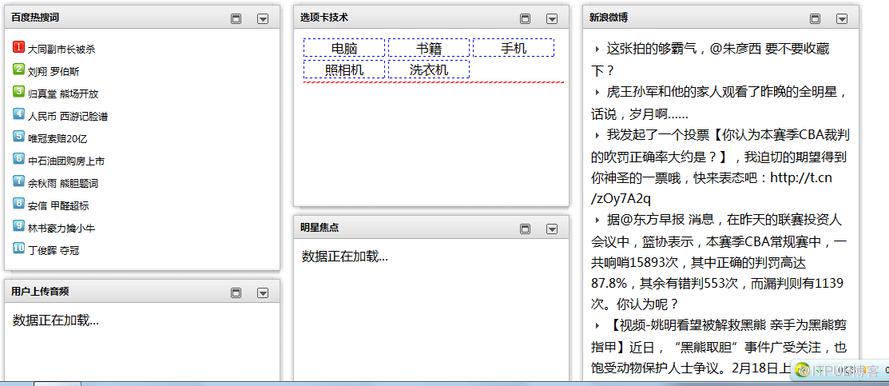Open hot search 林书豪力擒小牛
The height and width of the screenshot is (386, 889).
pyautogui.click(x=61, y=228)
